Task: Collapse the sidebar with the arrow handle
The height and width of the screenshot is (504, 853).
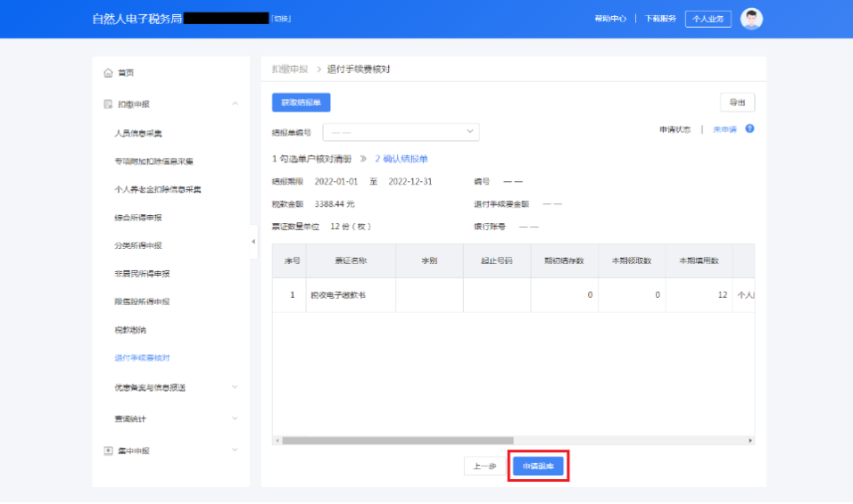Action: point(253,242)
